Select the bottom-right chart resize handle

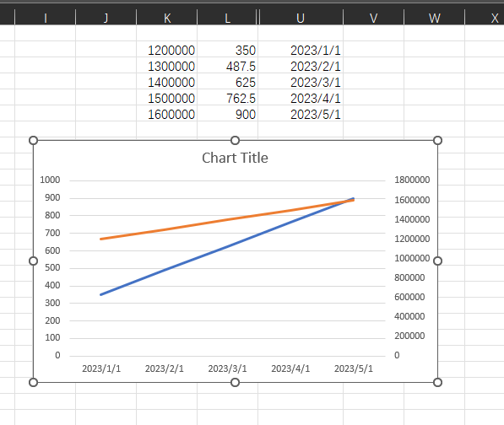click(x=437, y=382)
